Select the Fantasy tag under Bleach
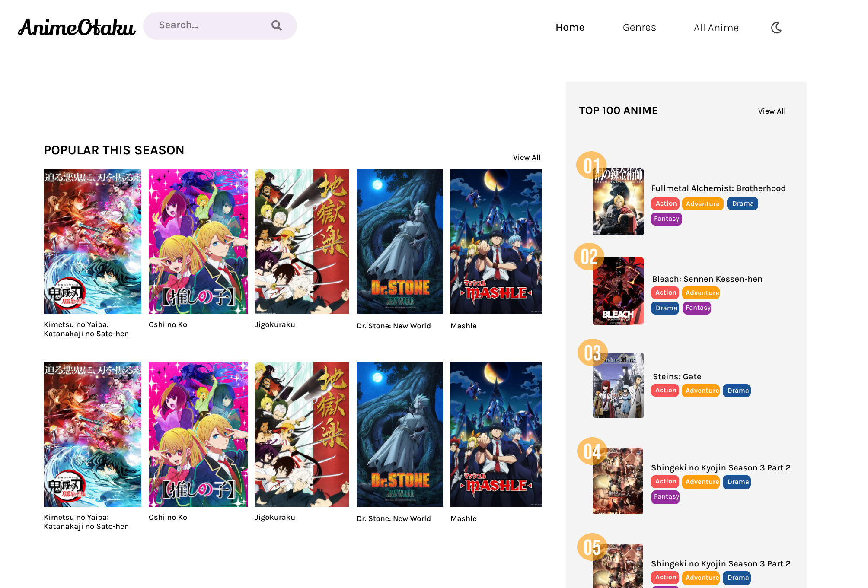Screen dimensions: 868x588 coord(697,308)
